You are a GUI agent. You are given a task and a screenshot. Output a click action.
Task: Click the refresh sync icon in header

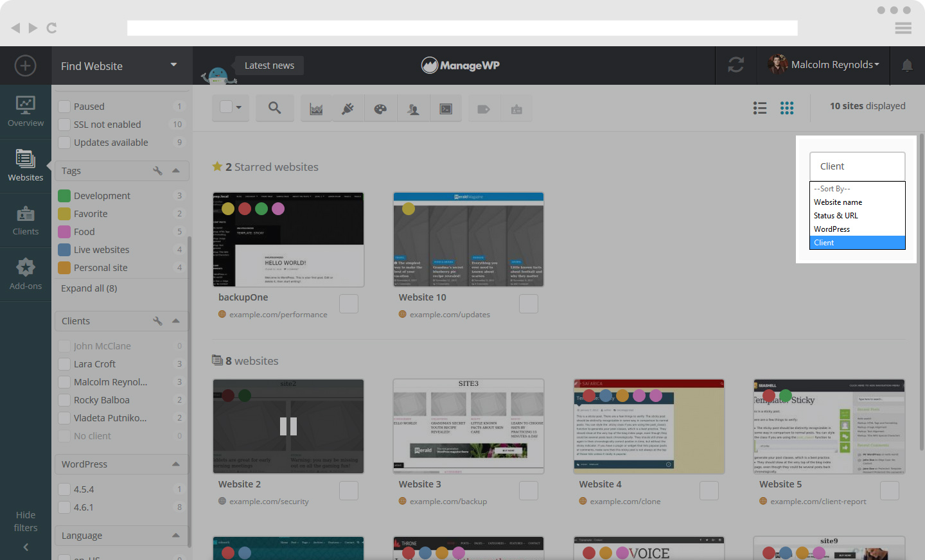click(x=736, y=65)
